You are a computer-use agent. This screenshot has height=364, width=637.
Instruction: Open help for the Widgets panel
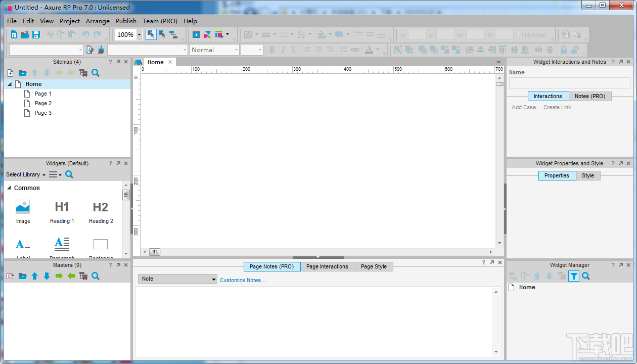pos(111,163)
